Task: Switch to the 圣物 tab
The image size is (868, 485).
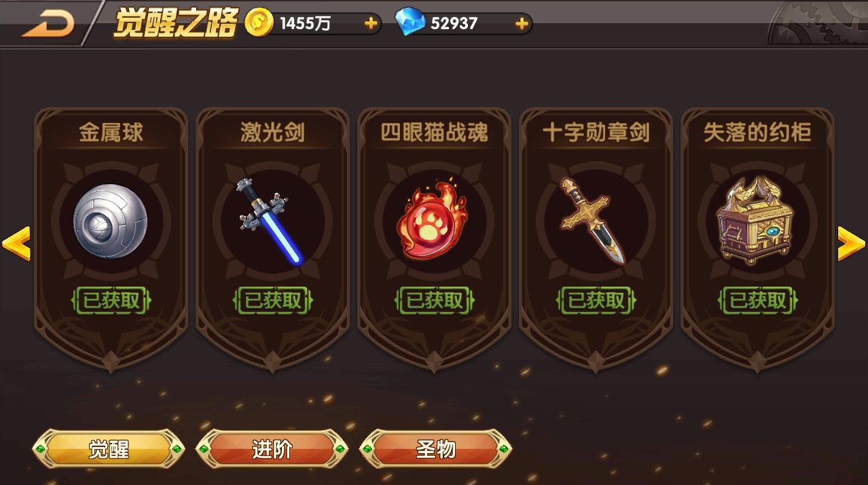Action: (x=435, y=449)
